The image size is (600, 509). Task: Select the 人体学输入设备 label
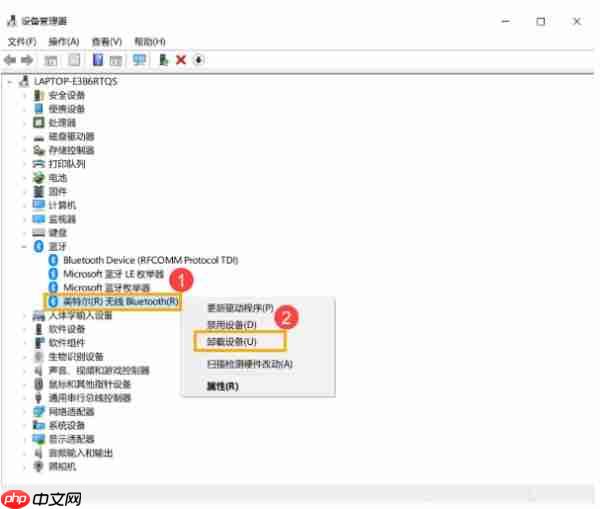81,315
